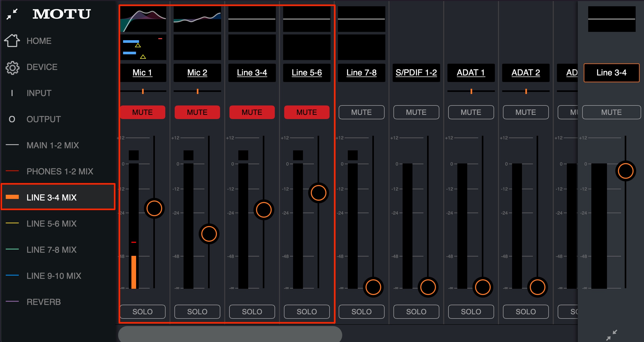Click the Mic 2 fader knob
Screen dimensions: 644x342
point(209,234)
